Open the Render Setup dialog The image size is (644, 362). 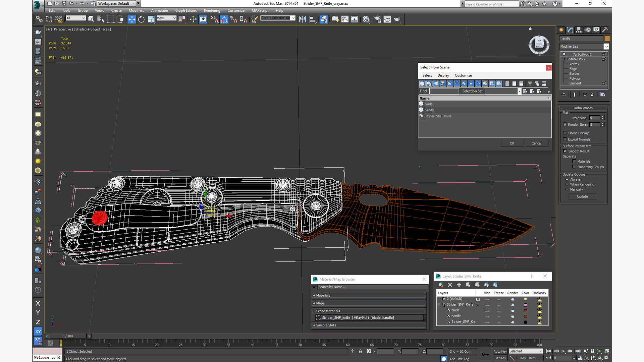coord(377,19)
